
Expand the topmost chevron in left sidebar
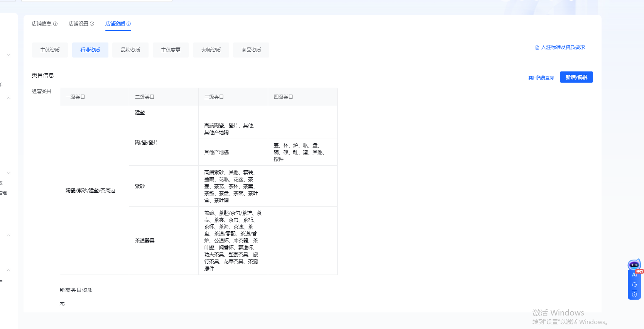coord(8,55)
